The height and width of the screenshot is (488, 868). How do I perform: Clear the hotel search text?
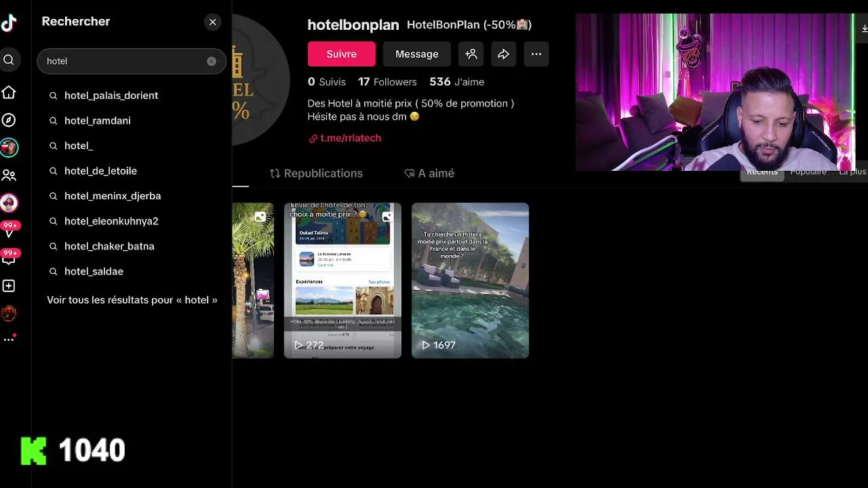pos(212,61)
